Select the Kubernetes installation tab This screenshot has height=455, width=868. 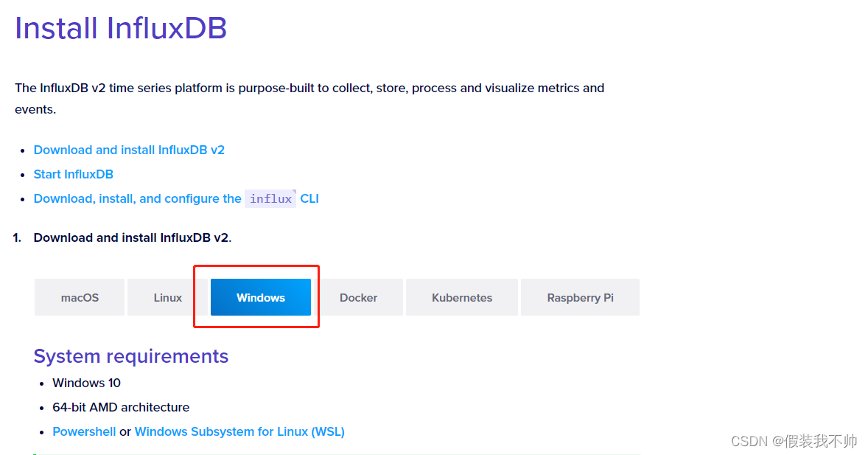click(x=461, y=297)
